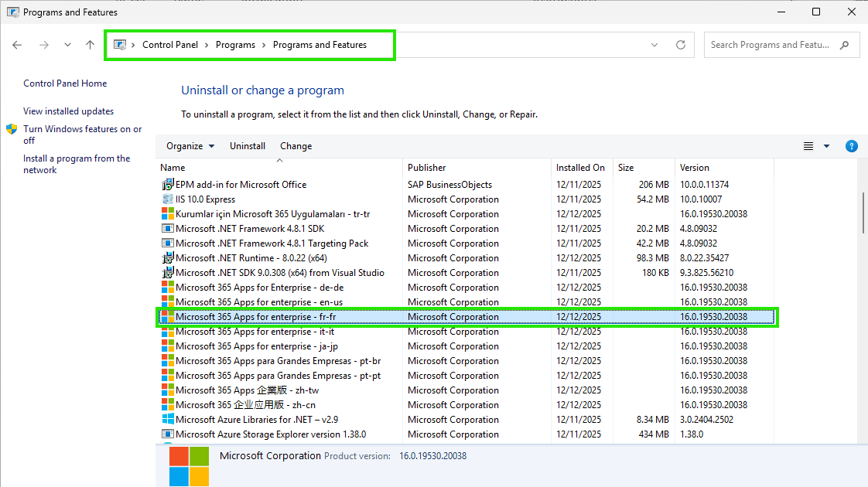Click the Programs breadcrumb item
Screen dimensions: 868x487
pos(235,45)
